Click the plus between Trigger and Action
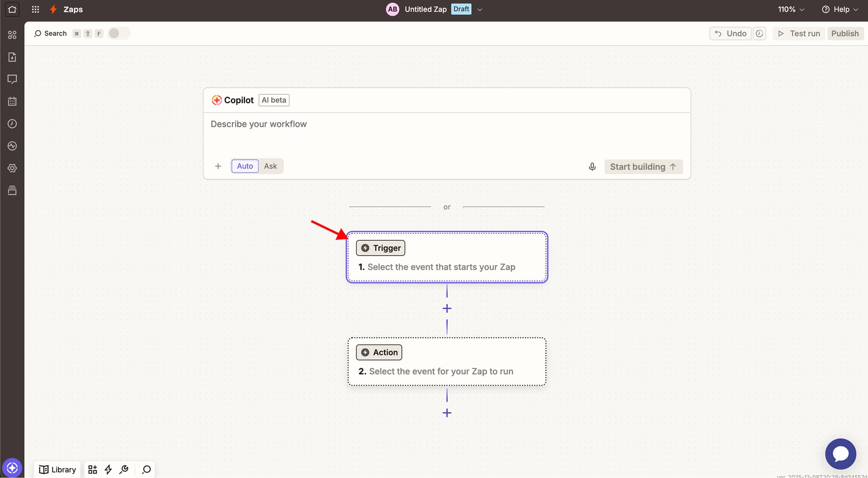This screenshot has width=868, height=478. click(x=447, y=308)
